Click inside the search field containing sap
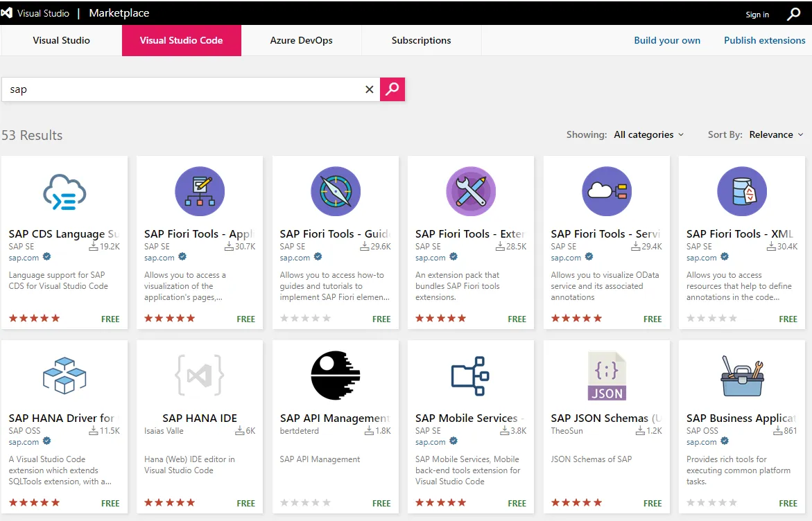The width and height of the screenshot is (812, 521). click(180, 89)
